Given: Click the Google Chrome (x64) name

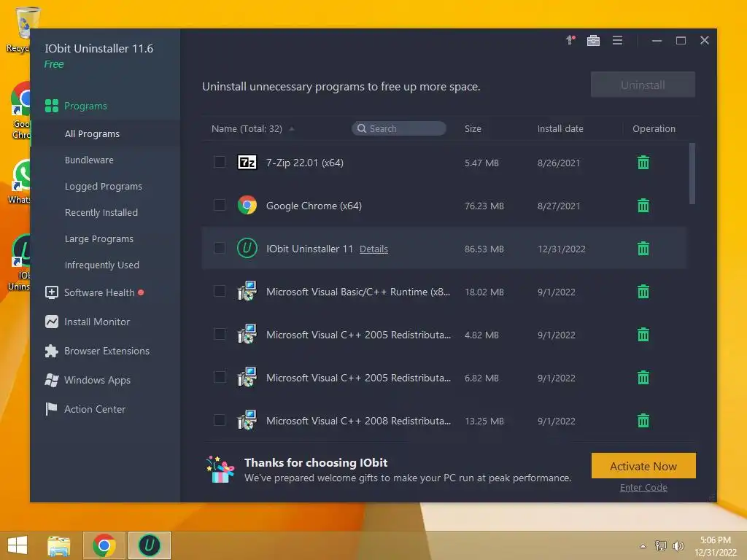Looking at the screenshot, I should [x=314, y=206].
